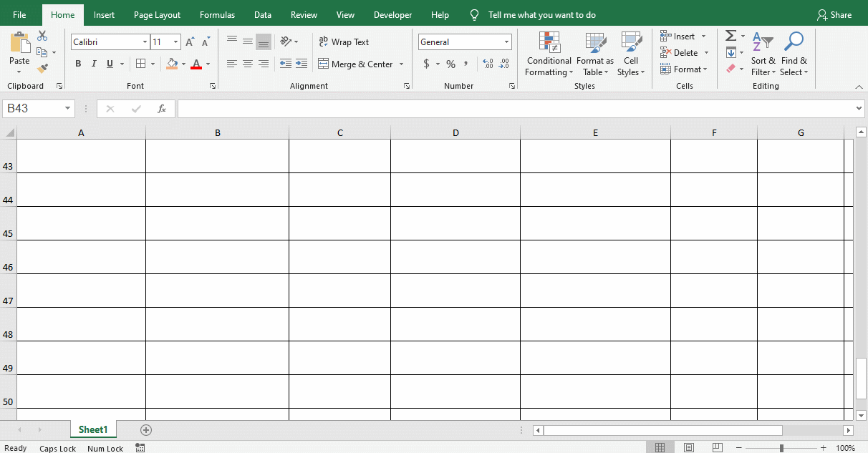This screenshot has width=868, height=453.
Task: Click the Decrease Decimal icon
Action: pyautogui.click(x=504, y=64)
